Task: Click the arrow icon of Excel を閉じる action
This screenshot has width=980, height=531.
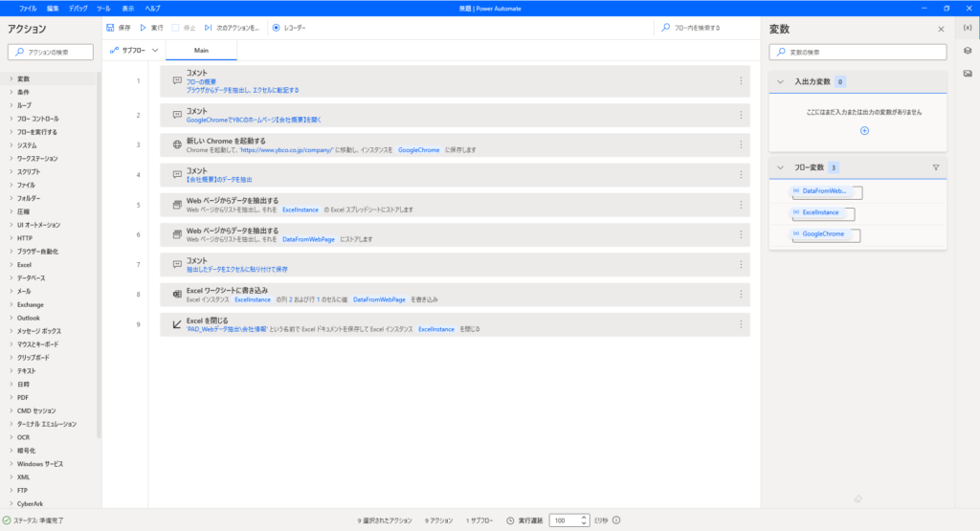Action: tap(177, 324)
